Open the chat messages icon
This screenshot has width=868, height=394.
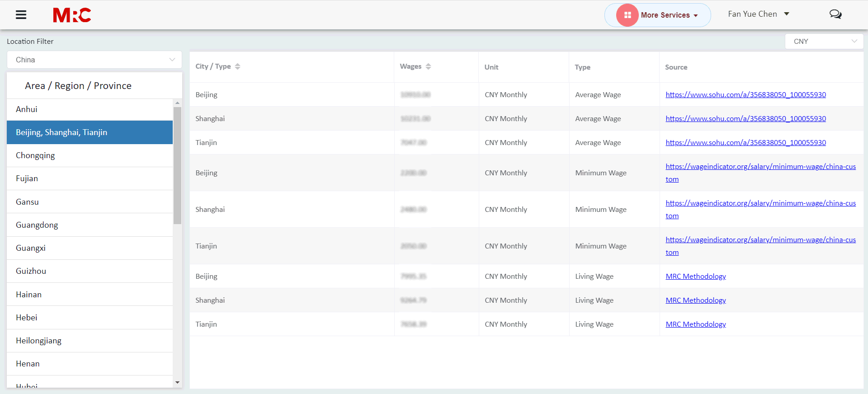pos(835,14)
